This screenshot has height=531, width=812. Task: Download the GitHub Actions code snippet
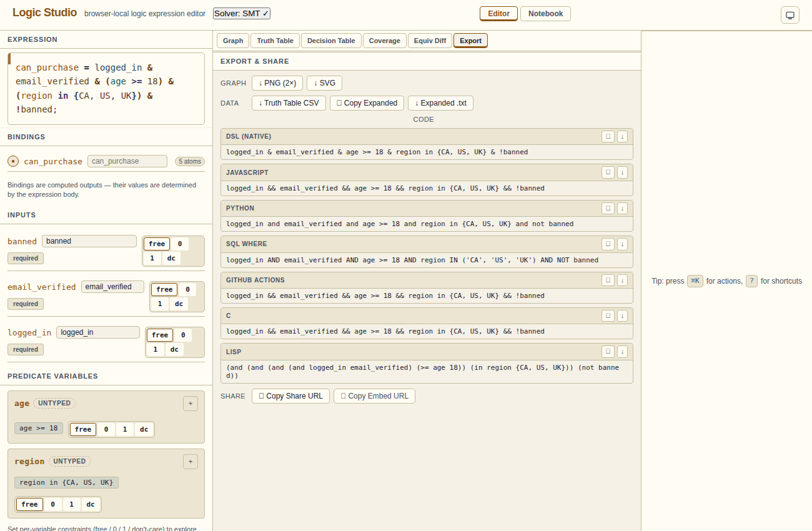(622, 280)
